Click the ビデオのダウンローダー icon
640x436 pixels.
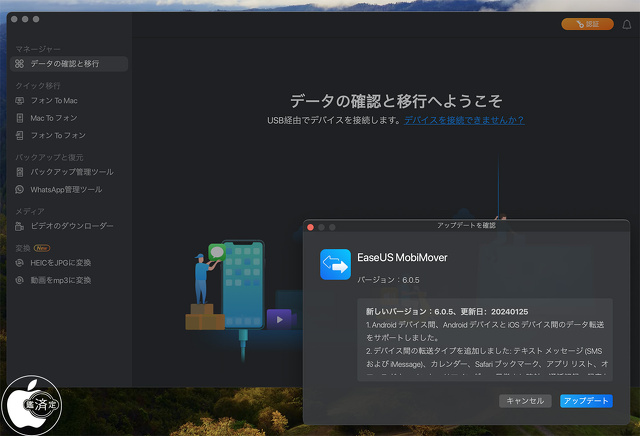click(19, 226)
